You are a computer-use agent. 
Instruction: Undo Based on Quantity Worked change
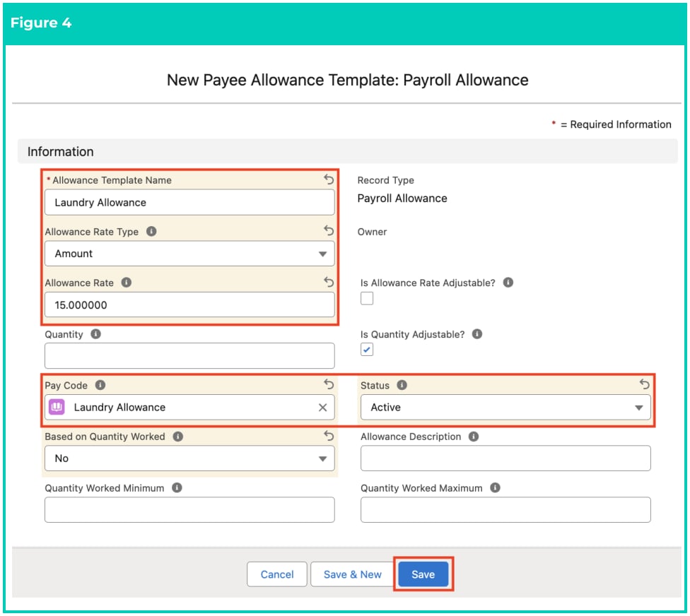point(329,436)
